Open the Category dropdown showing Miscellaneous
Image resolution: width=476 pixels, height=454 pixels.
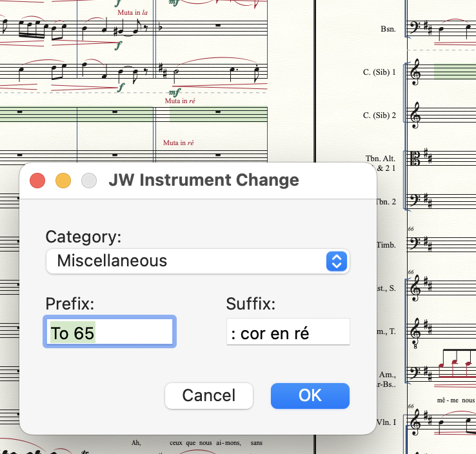(x=197, y=261)
